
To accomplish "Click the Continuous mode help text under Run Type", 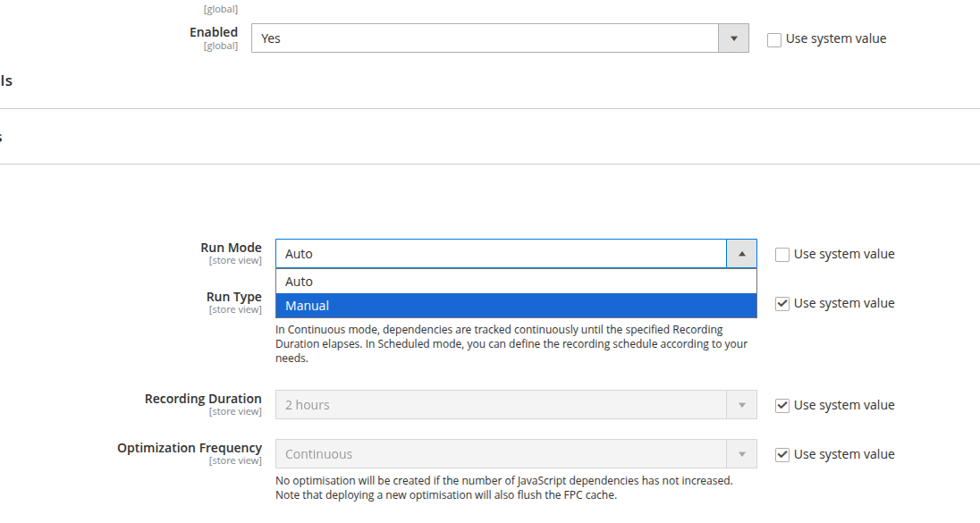I will 511,343.
